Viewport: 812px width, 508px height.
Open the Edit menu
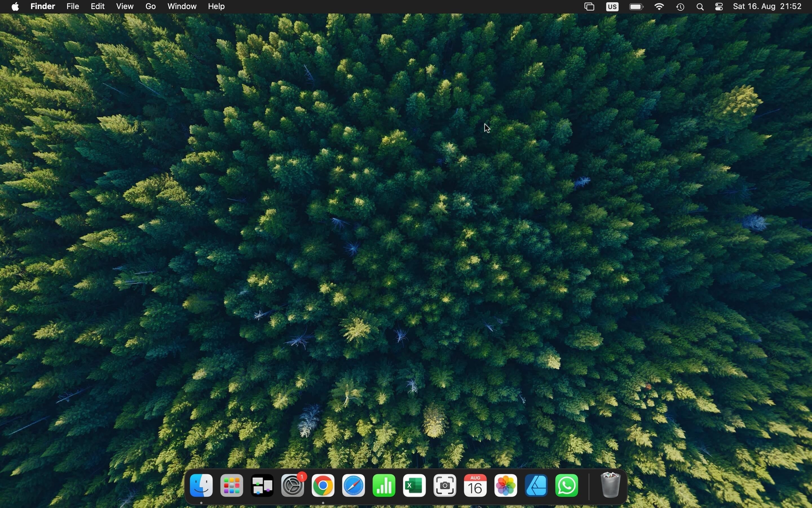point(98,6)
